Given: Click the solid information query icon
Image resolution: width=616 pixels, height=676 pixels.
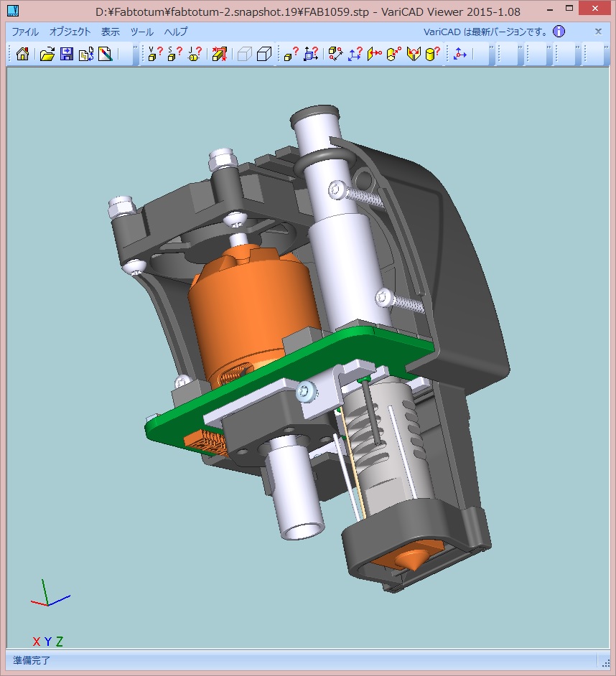Looking at the screenshot, I should click(291, 54).
